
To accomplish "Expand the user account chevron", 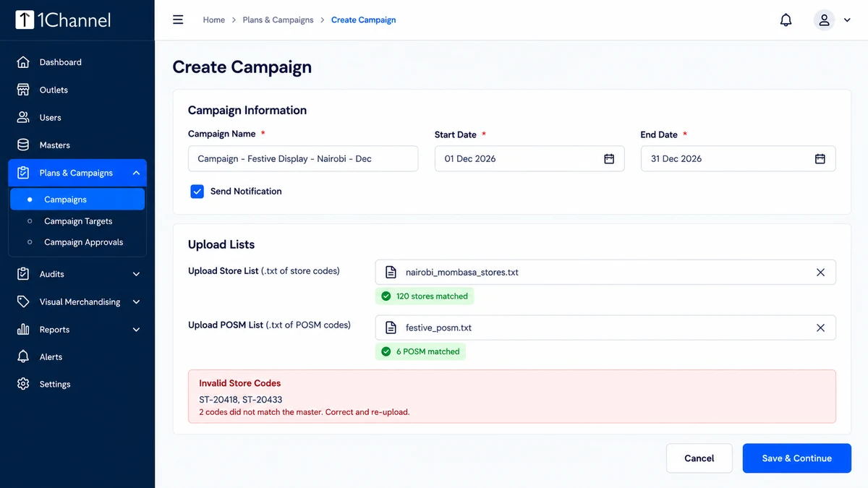I will [x=847, y=20].
